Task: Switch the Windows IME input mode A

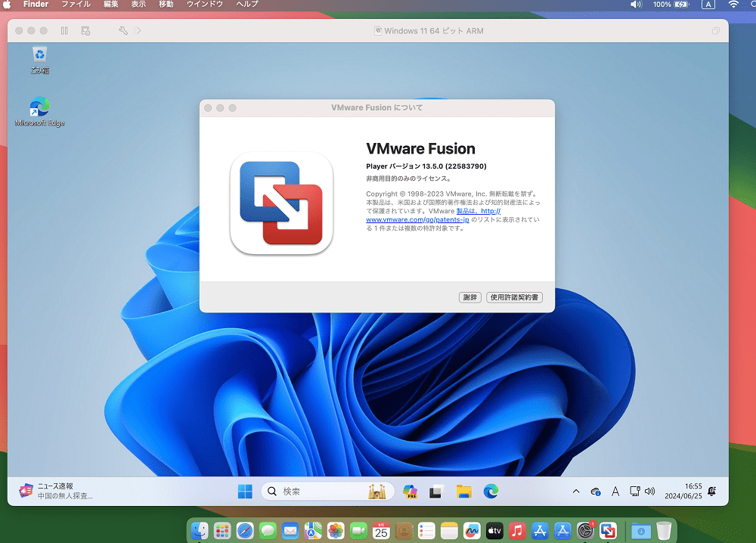Action: point(615,492)
